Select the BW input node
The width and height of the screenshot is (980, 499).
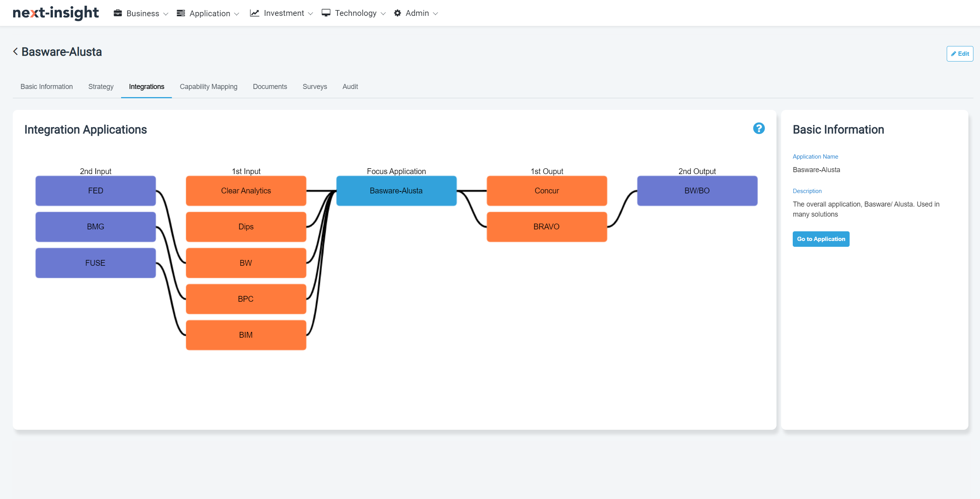(246, 263)
